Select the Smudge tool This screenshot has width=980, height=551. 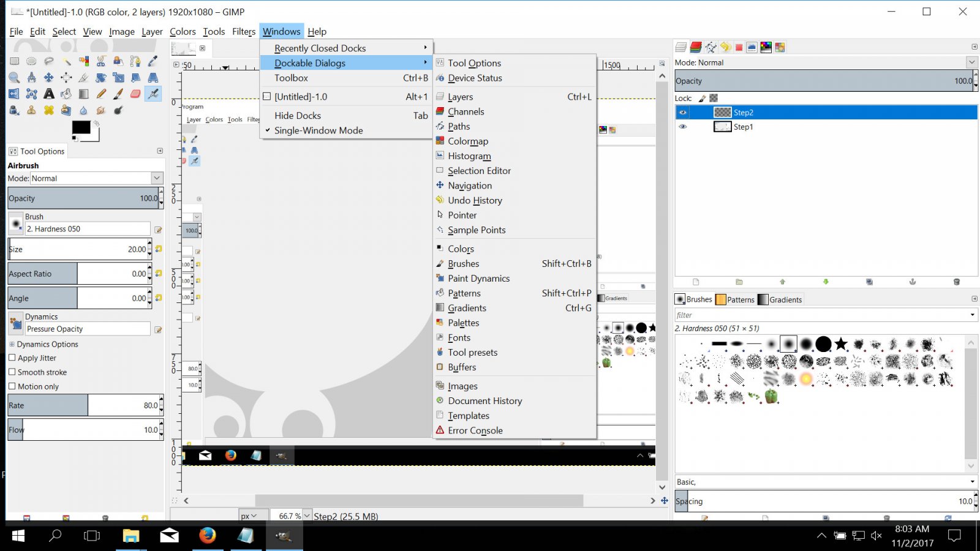(101, 110)
